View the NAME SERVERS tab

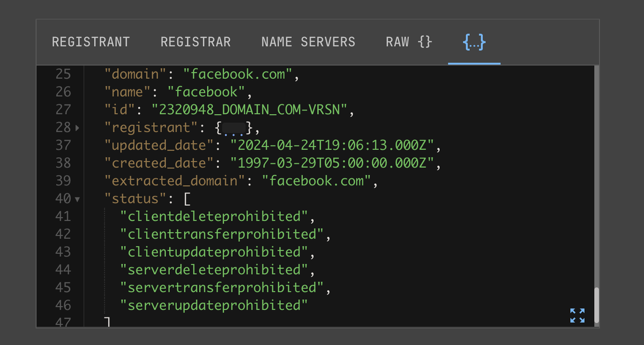tap(308, 41)
